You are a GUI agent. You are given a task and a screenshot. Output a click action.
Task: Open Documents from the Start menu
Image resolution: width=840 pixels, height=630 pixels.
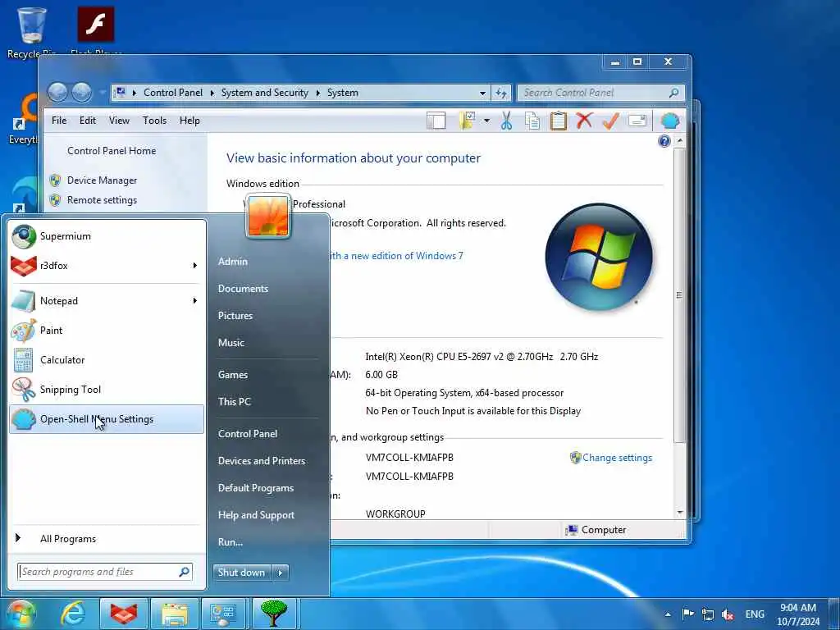tap(243, 289)
